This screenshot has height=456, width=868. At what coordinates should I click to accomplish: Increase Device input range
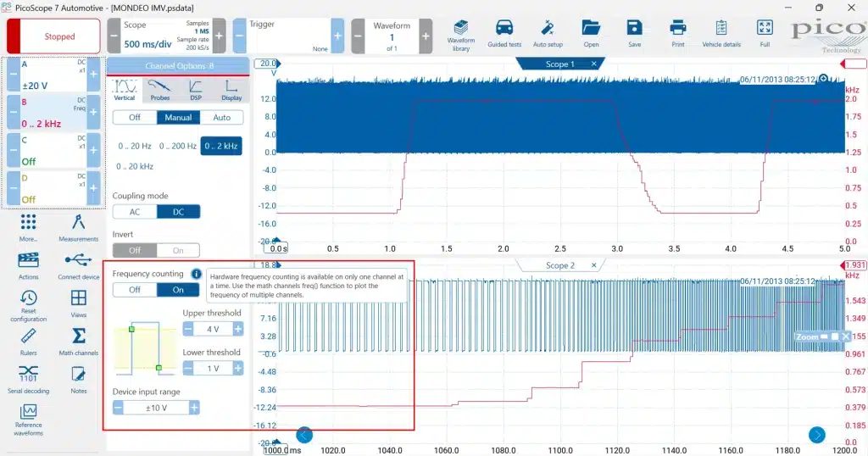click(194, 408)
